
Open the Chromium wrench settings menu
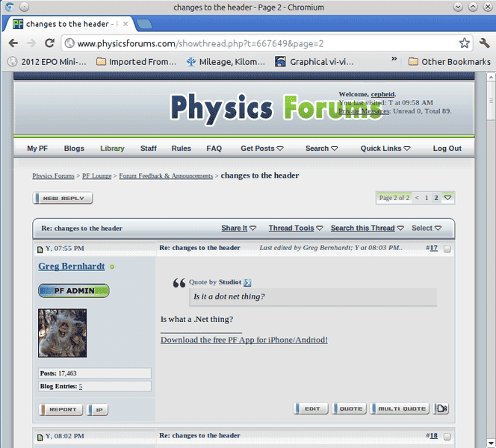(484, 43)
